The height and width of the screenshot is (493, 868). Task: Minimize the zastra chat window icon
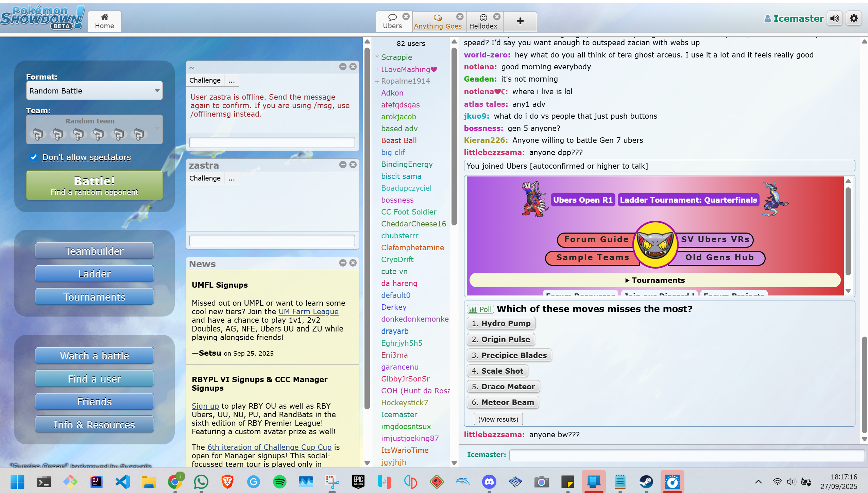343,165
